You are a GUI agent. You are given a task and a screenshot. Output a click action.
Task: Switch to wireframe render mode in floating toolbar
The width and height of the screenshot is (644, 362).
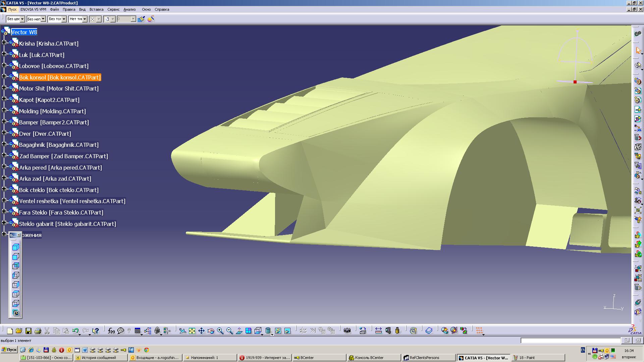pyautogui.click(x=16, y=304)
